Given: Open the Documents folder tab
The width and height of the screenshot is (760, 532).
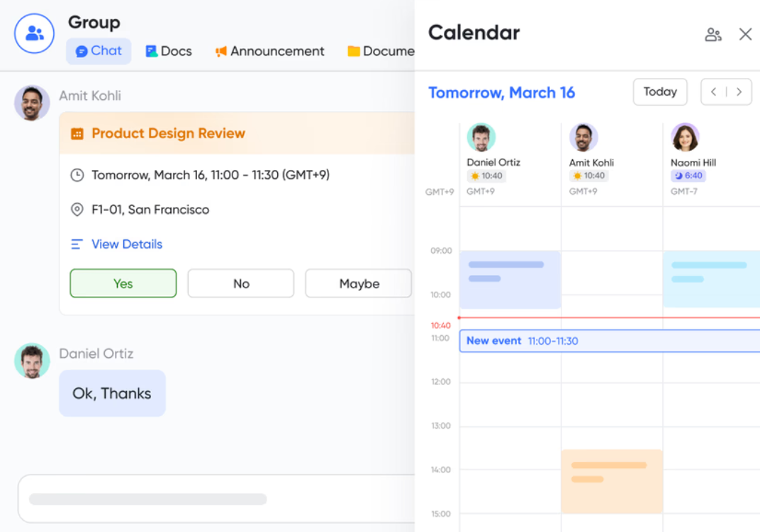Looking at the screenshot, I should point(381,51).
